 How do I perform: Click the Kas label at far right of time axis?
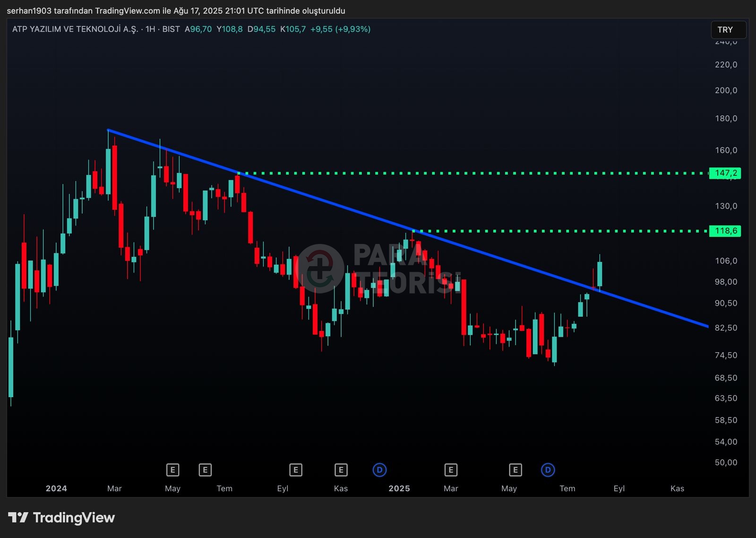677,488
